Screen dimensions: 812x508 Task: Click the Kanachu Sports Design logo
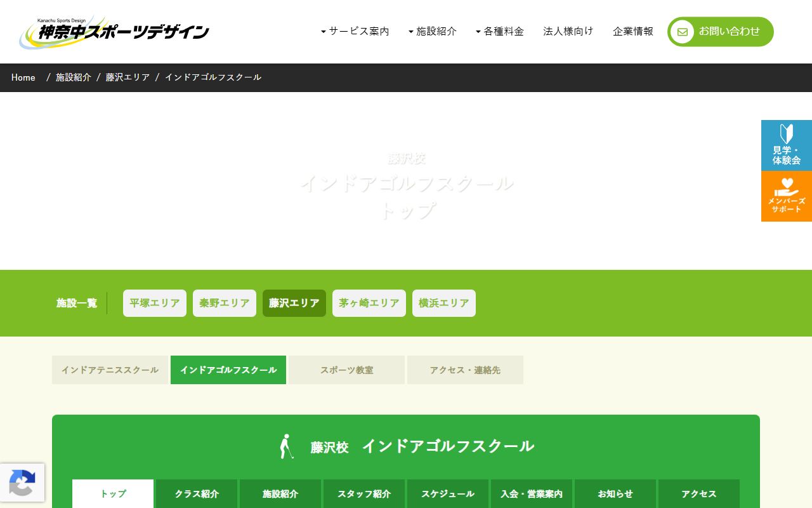(x=114, y=32)
